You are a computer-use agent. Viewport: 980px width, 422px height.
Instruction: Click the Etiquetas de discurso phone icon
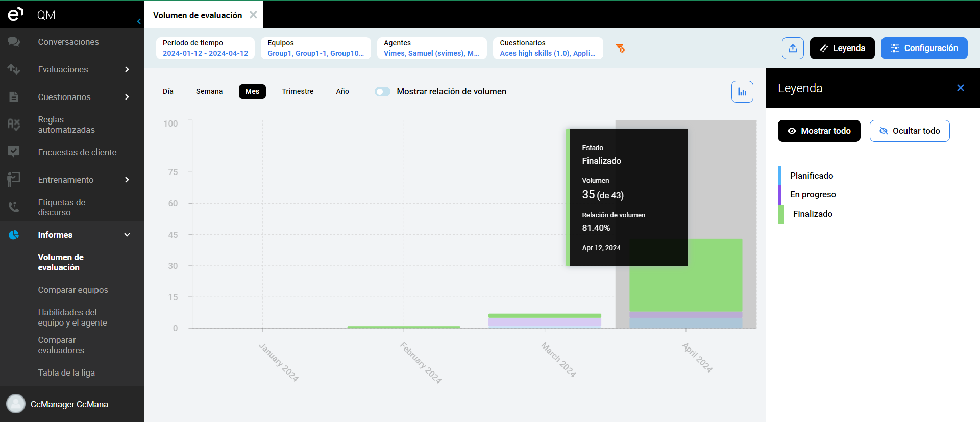pos(14,207)
